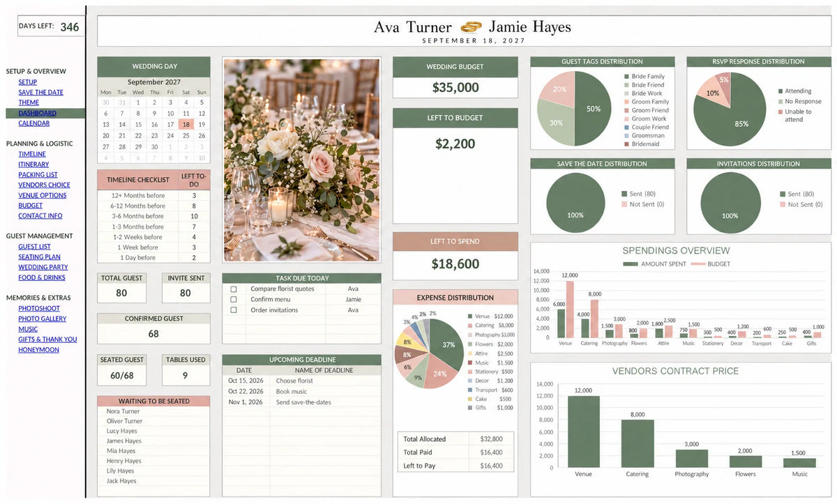Open the CALENDAR link
The height and width of the screenshot is (504, 837).
coord(34,123)
